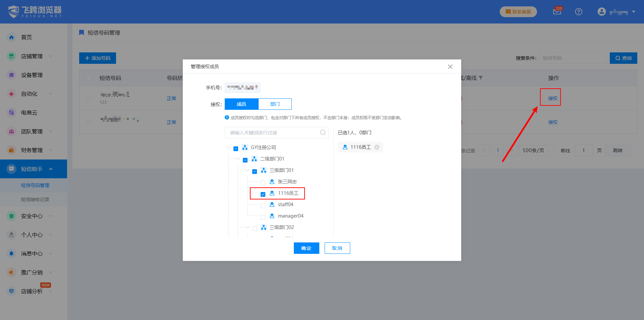Viewport: 644px width, 320px height.
Task: Focus the keyword filter input field
Action: (x=272, y=133)
